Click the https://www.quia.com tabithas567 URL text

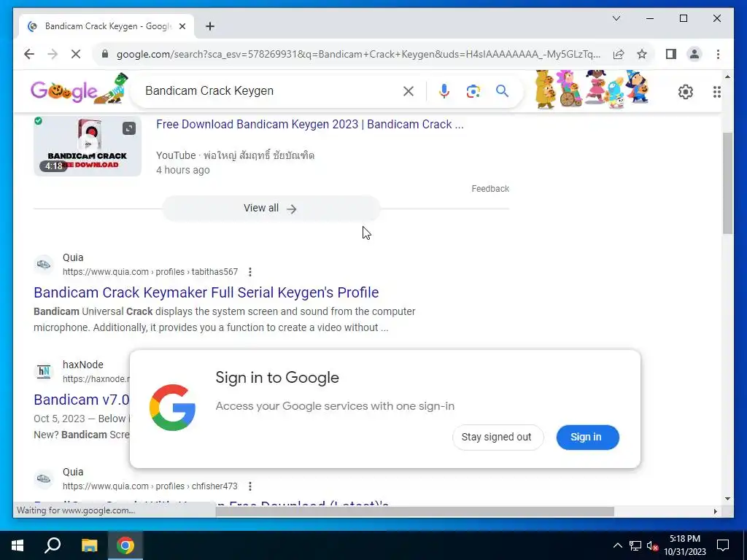click(x=150, y=272)
